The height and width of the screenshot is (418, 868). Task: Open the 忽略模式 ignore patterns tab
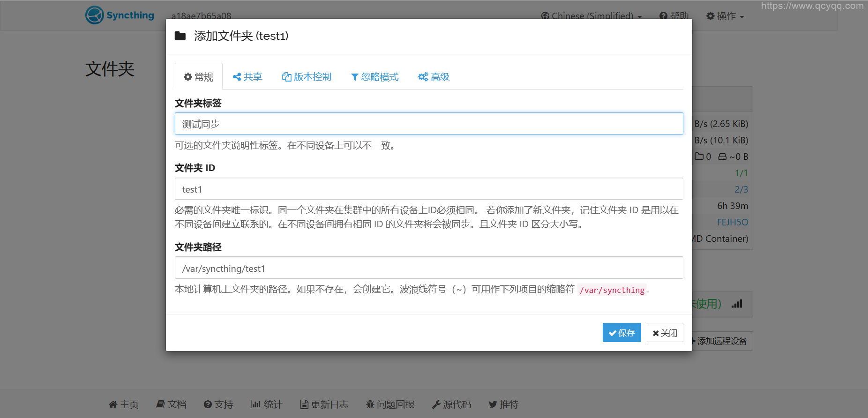[x=374, y=77]
